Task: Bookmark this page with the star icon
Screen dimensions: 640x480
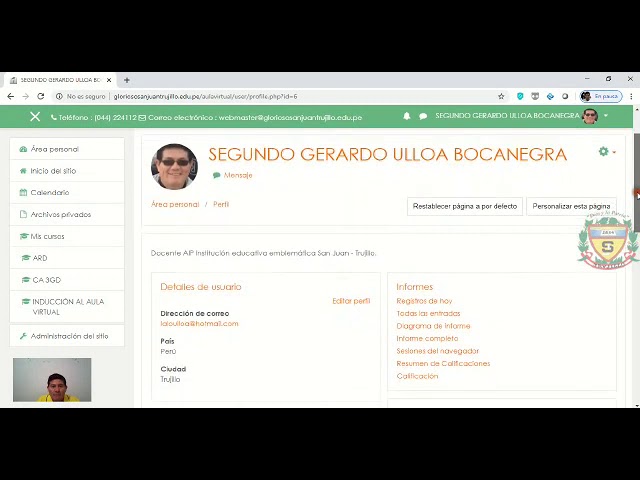Action: point(501,96)
